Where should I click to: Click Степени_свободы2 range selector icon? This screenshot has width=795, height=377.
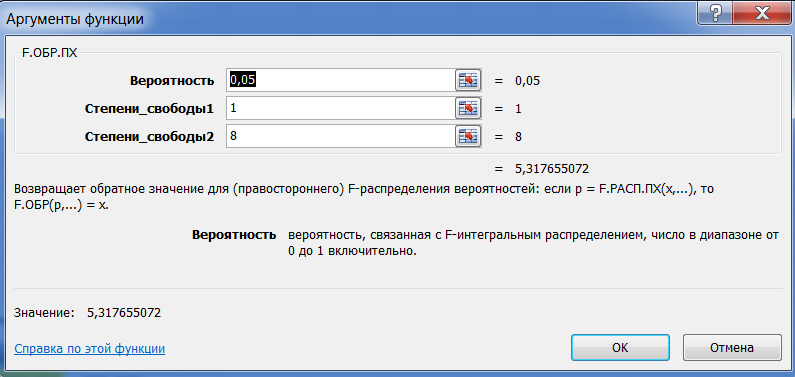(x=468, y=136)
